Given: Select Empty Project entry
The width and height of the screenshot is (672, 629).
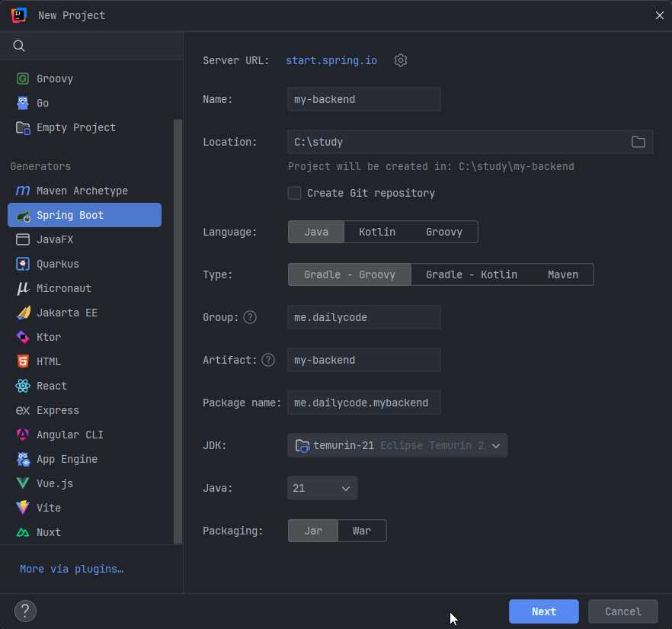Looking at the screenshot, I should 85,128.
